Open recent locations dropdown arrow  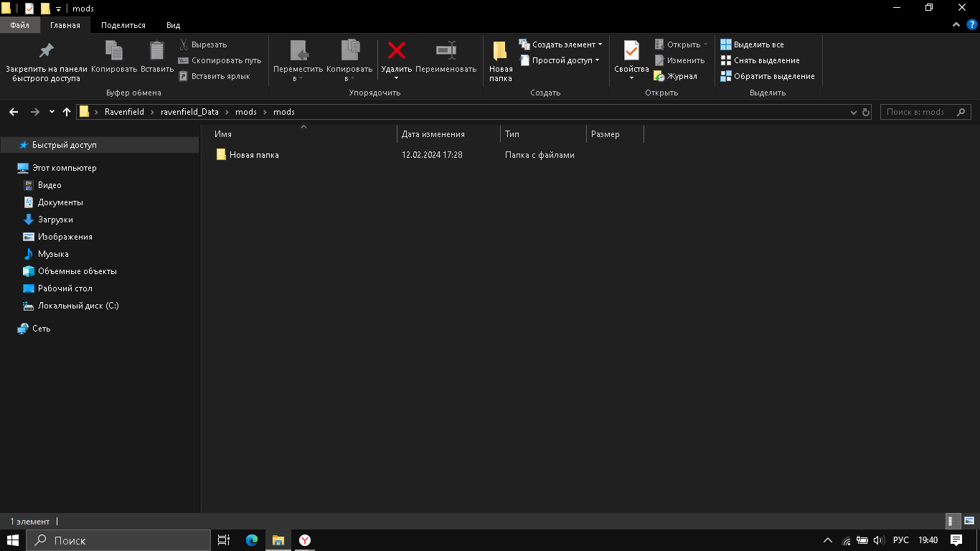(52, 112)
